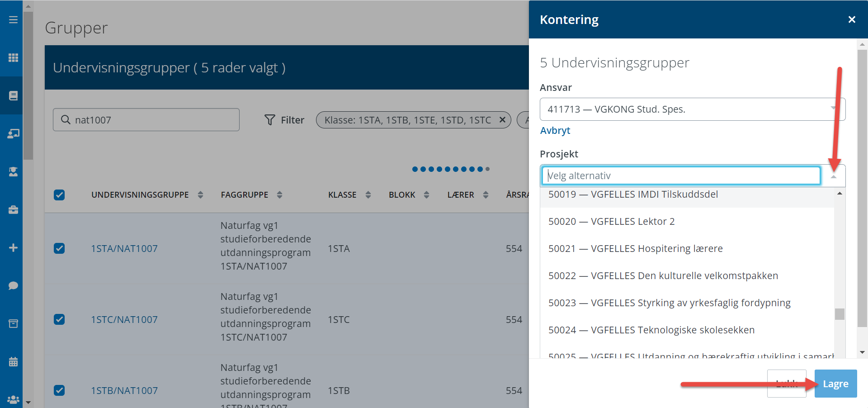Open the Ansvar dropdown

tap(692, 109)
